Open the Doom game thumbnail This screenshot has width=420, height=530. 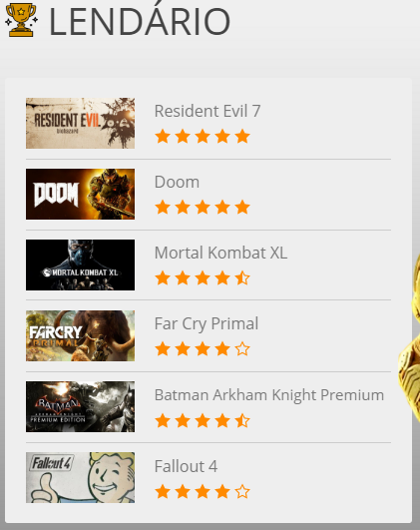pyautogui.click(x=80, y=194)
